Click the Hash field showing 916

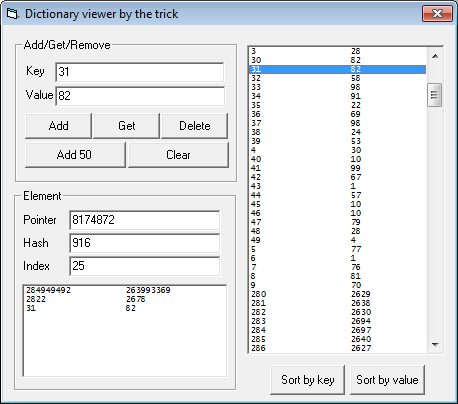pos(145,243)
